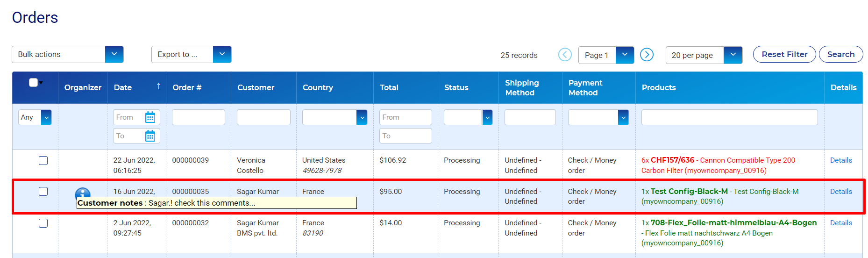Open Date From calendar picker icon
Screen dimensions: 868x258
[150, 117]
